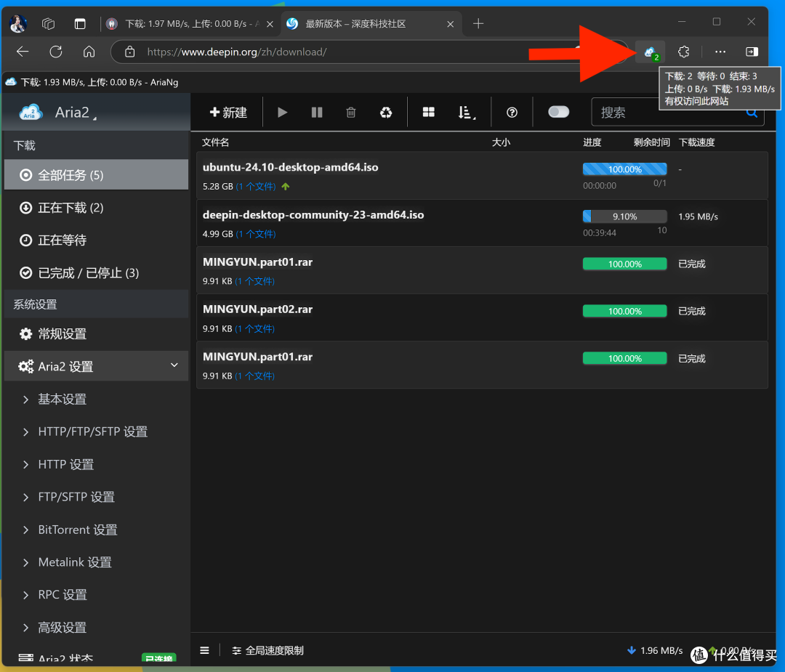Open 1 个文件 link under deepin ISO

click(255, 233)
